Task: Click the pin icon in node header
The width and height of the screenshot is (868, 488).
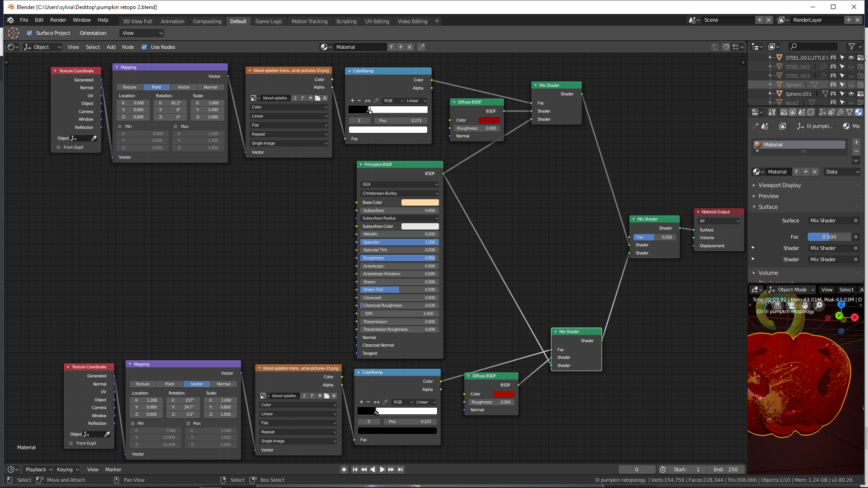Action: (421, 47)
